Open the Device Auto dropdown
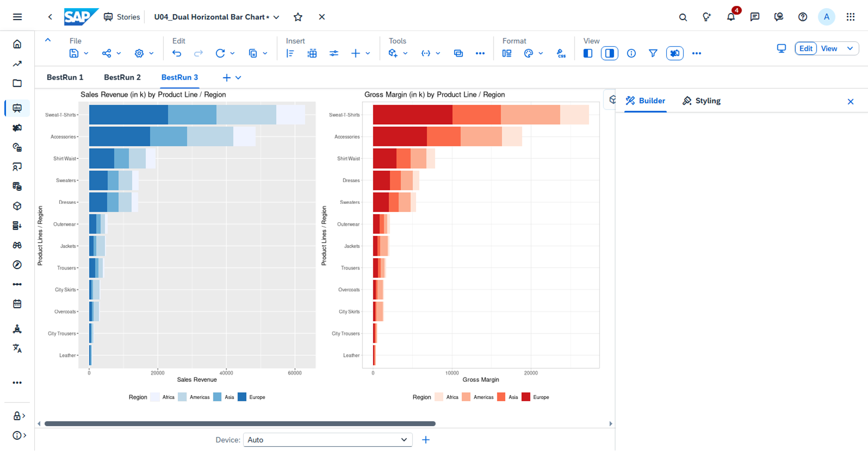This screenshot has width=868, height=456. 328,440
